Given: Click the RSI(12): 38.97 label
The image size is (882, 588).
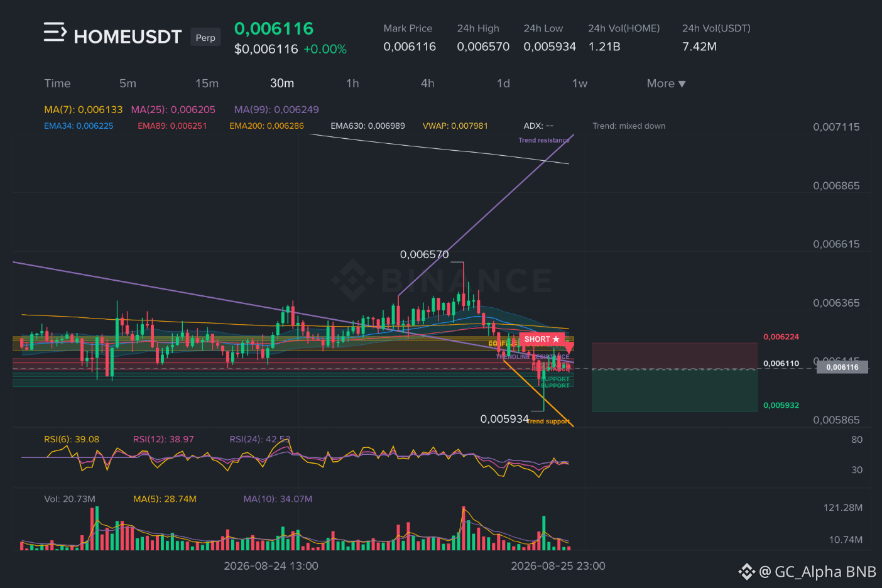Looking at the screenshot, I should tap(163, 439).
